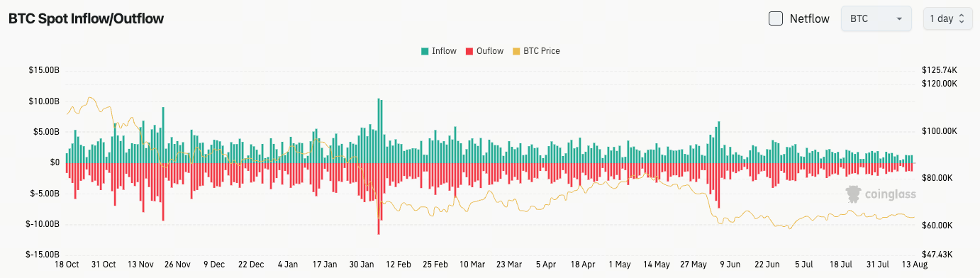Image resolution: width=980 pixels, height=278 pixels.
Task: Click the 5 Jul date label
Action: (804, 265)
